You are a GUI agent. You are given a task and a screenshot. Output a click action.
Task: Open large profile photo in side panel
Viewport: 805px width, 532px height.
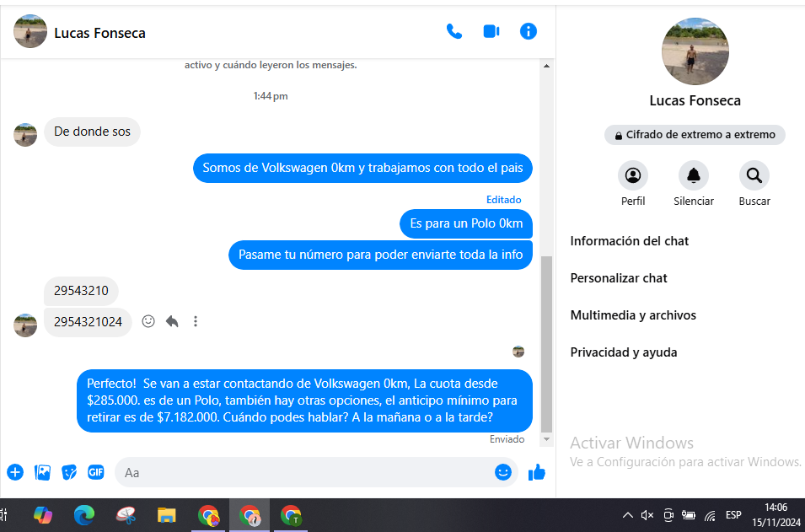pyautogui.click(x=695, y=51)
